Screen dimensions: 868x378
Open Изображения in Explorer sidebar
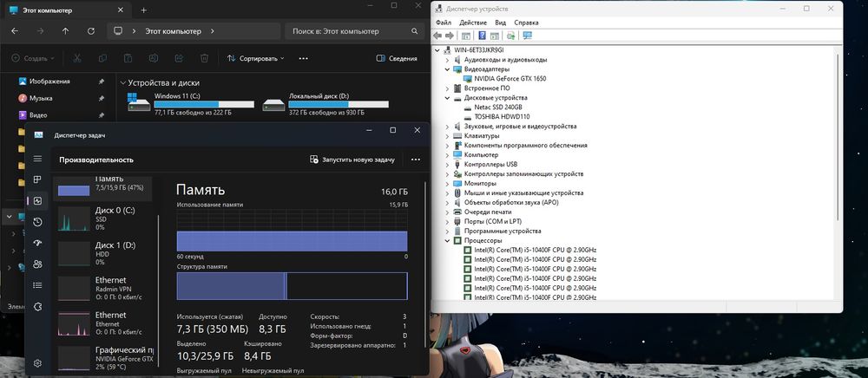click(x=49, y=81)
